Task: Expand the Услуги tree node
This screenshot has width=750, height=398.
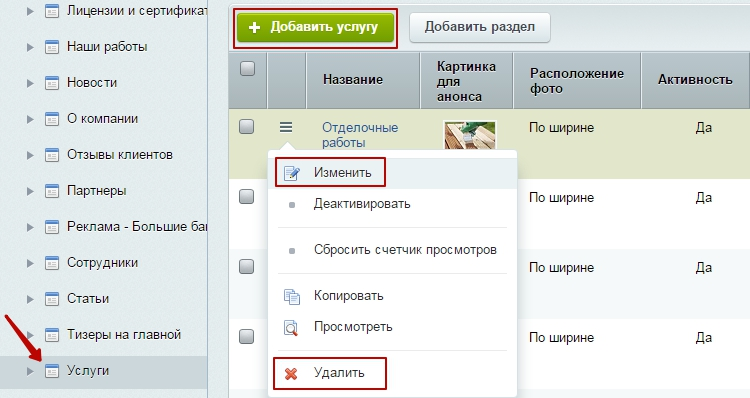Action: [x=30, y=371]
